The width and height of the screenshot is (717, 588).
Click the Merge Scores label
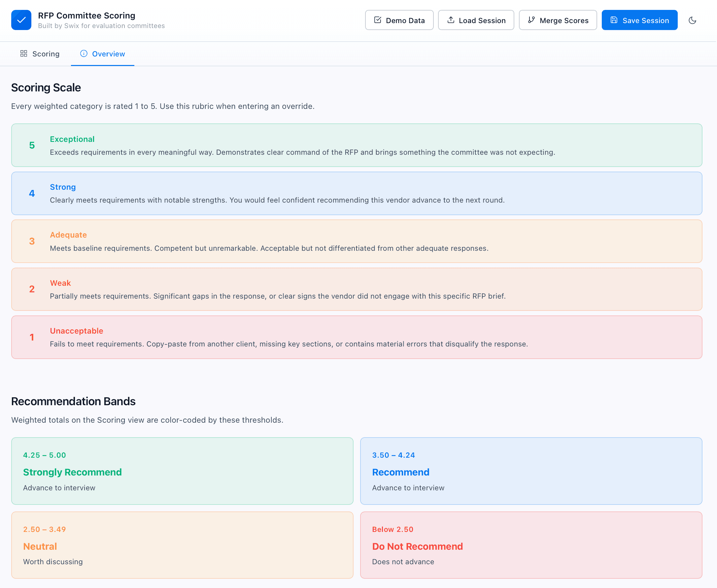(564, 21)
